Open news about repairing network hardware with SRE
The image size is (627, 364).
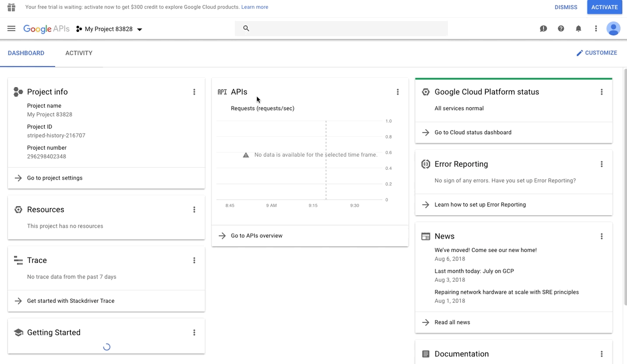click(507, 292)
